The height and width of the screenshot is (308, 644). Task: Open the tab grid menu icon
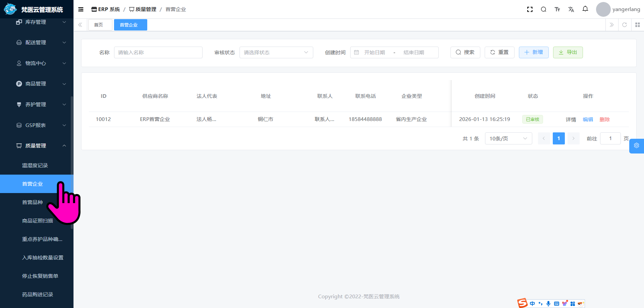pos(637,25)
